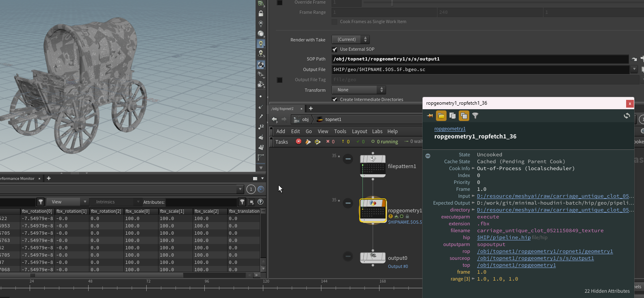Open the Render with Take dropdown
This screenshot has width=644, height=298.
[351, 39]
